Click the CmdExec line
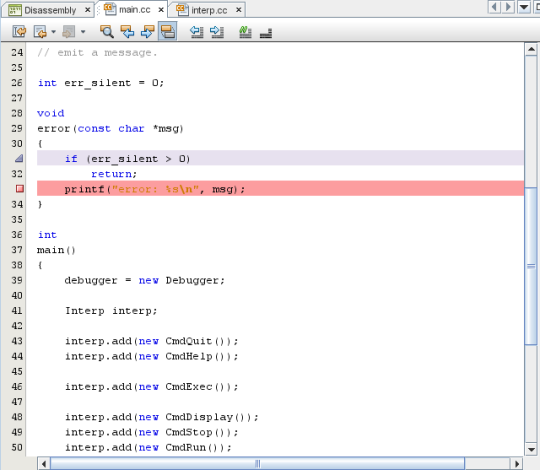This screenshot has height=470, width=540. click(x=152, y=387)
